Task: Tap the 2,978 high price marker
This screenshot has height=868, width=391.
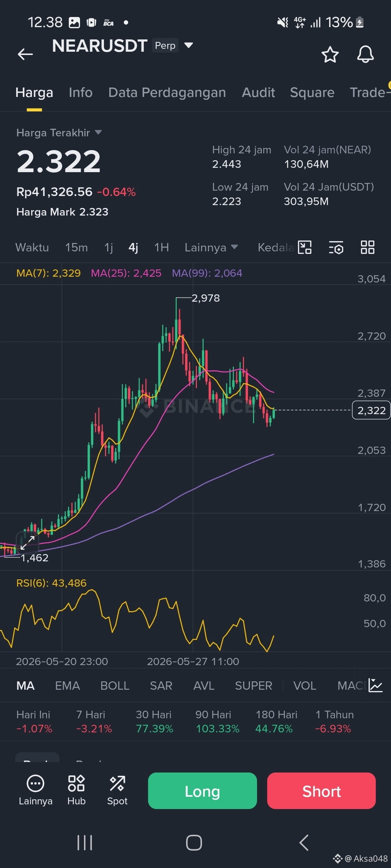Action: point(206,298)
